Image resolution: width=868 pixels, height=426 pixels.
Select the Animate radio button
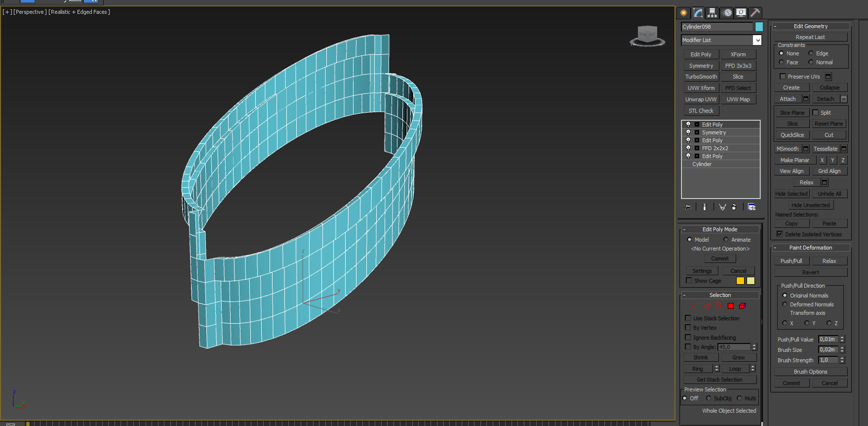coord(726,240)
